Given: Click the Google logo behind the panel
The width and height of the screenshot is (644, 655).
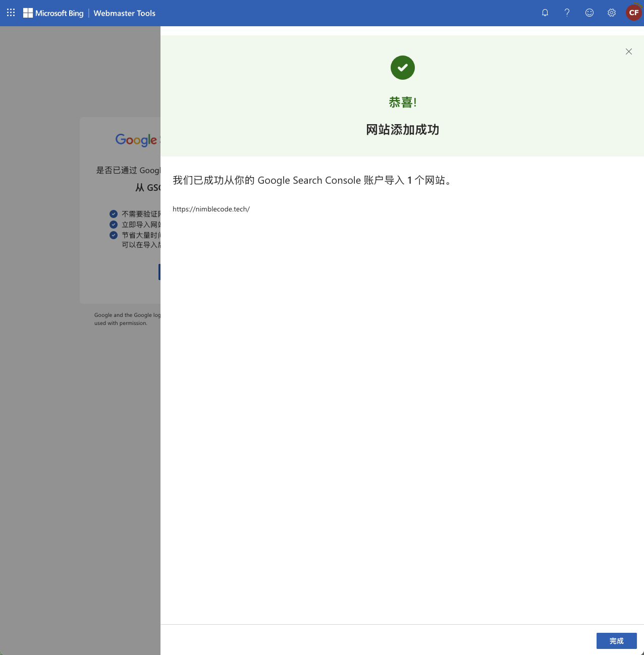Looking at the screenshot, I should [136, 140].
